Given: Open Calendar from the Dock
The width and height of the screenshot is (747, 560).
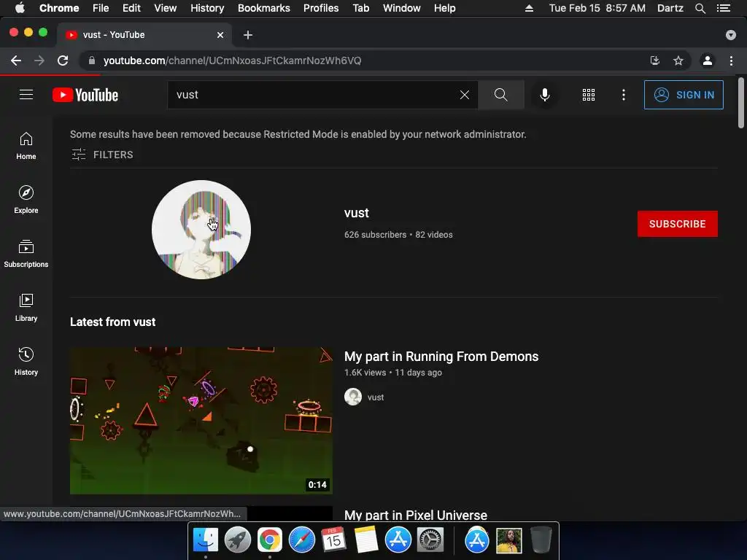Looking at the screenshot, I should pos(333,540).
